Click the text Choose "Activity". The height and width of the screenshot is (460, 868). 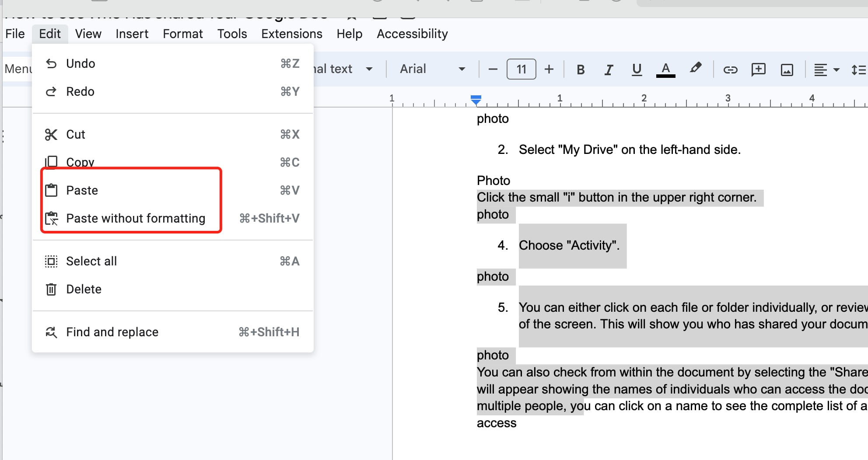569,245
